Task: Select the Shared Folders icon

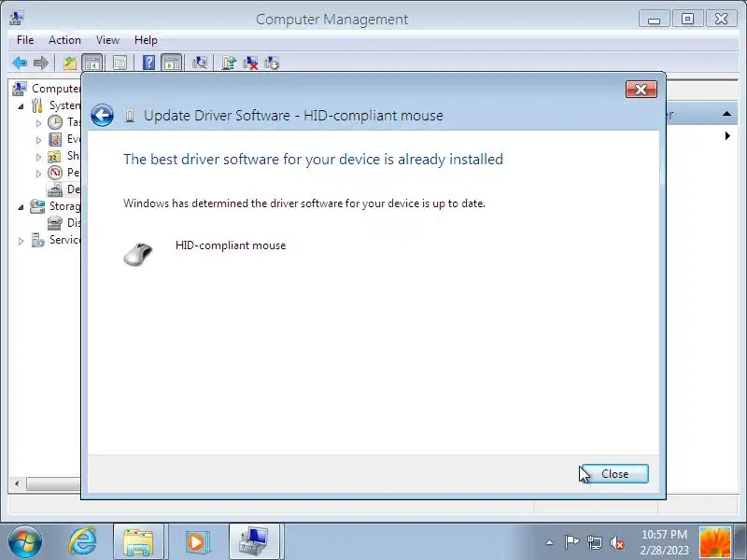Action: tap(54, 156)
